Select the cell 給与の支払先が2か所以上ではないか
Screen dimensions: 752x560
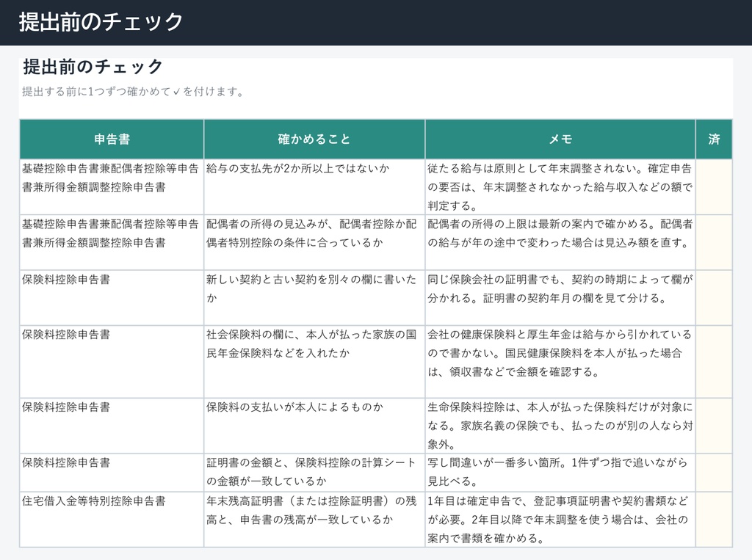click(314, 186)
